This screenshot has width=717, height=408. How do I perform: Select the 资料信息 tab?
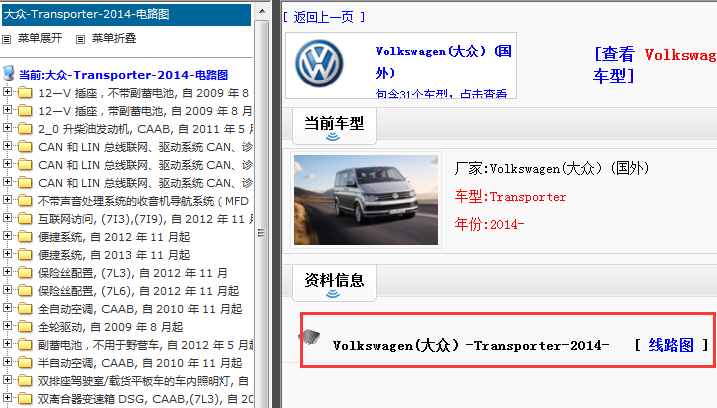click(x=334, y=283)
